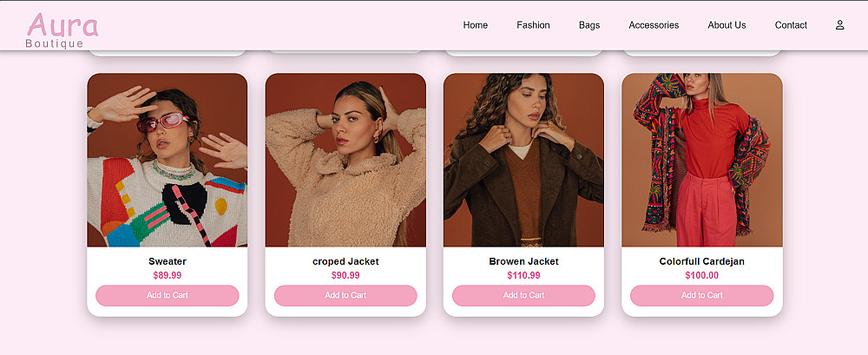Click the Browen Jacket $110.99 price
This screenshot has width=868, height=355.
click(x=523, y=275)
